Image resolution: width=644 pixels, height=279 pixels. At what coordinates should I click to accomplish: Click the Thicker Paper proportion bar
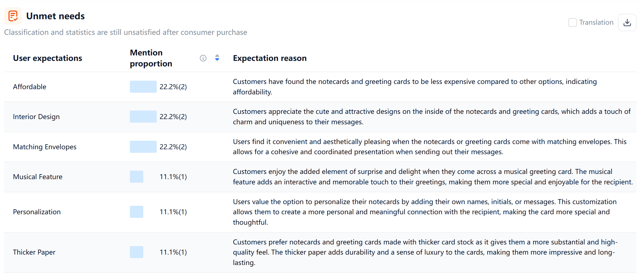[136, 252]
